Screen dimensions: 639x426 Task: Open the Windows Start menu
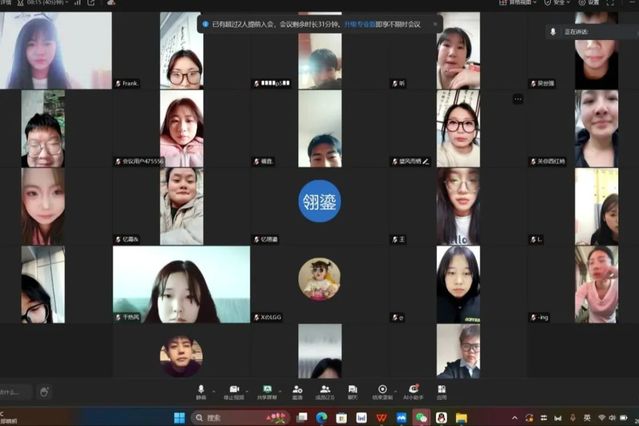(179, 418)
